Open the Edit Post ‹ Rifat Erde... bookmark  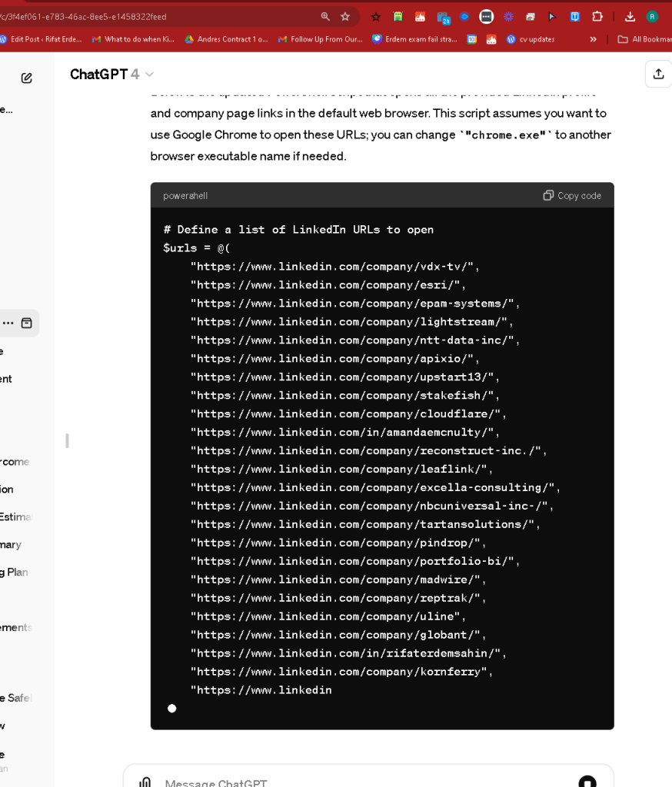pos(42,39)
